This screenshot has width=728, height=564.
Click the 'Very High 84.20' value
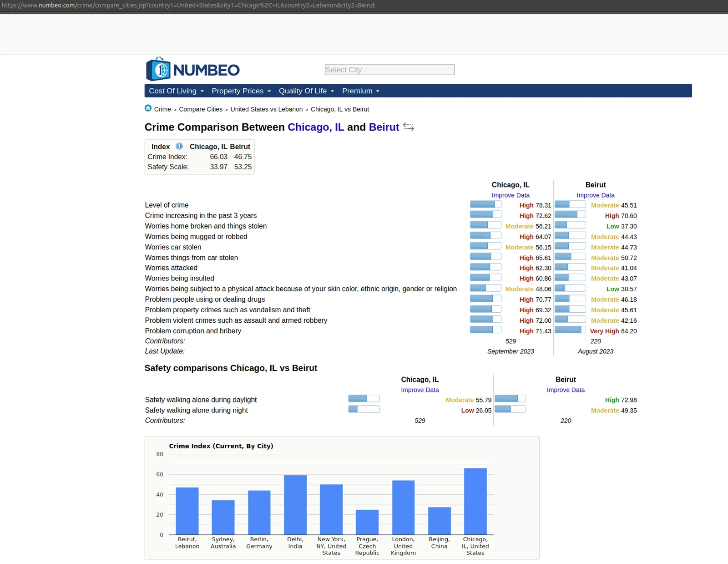coord(613,331)
